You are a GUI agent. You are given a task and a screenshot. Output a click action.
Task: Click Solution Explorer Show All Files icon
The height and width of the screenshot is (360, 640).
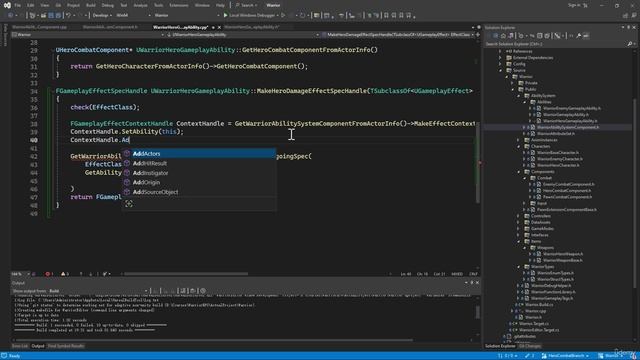click(x=547, y=36)
